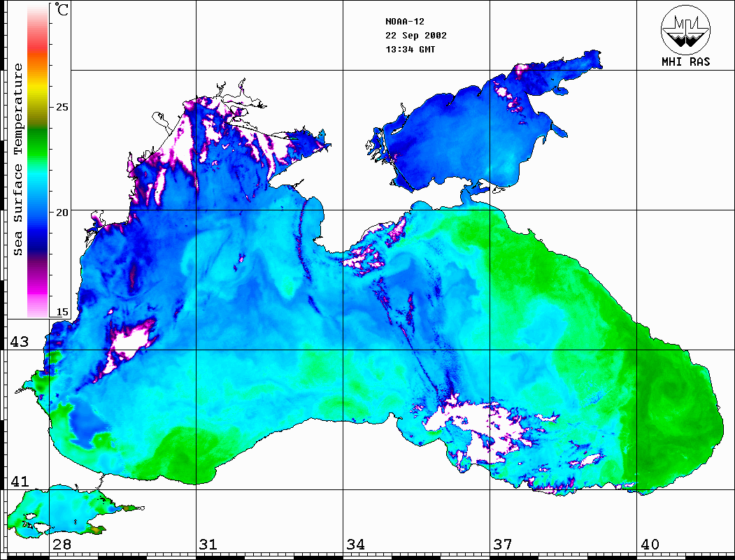Click the latitude 41 label
This screenshot has height=560, width=735.
18,481
